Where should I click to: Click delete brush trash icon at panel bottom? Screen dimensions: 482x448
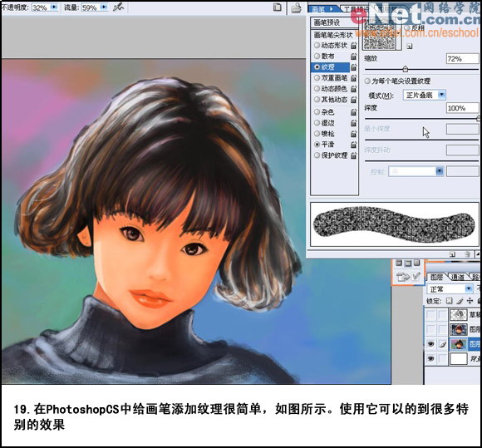pyautogui.click(x=467, y=254)
